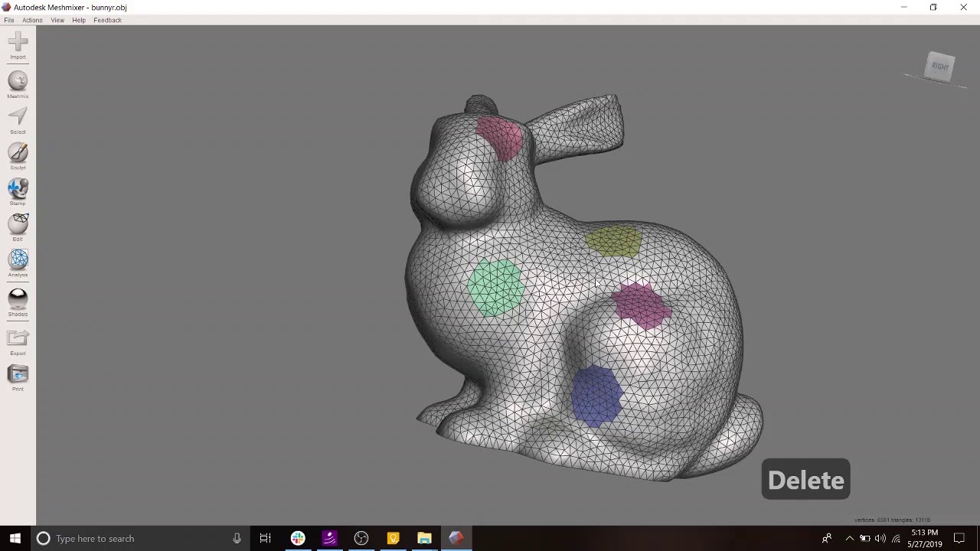Click the taskbar microphone icon
This screenshot has height=551, width=980.
[237, 539]
